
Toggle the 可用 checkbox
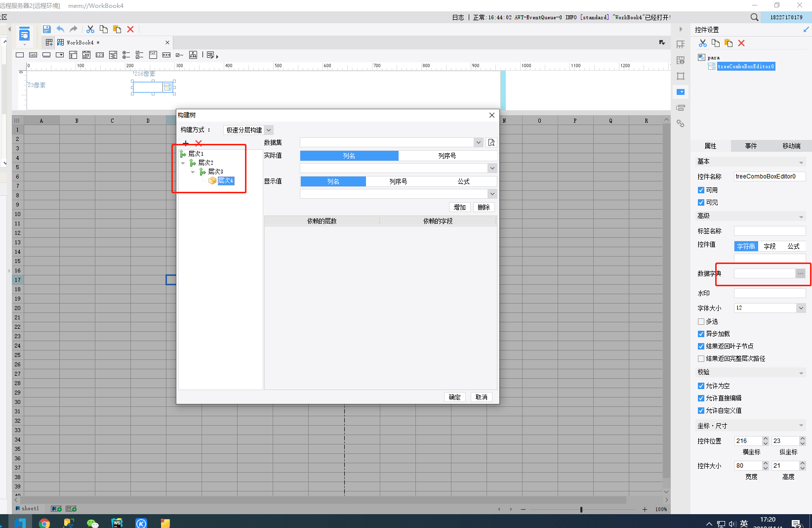[701, 190]
